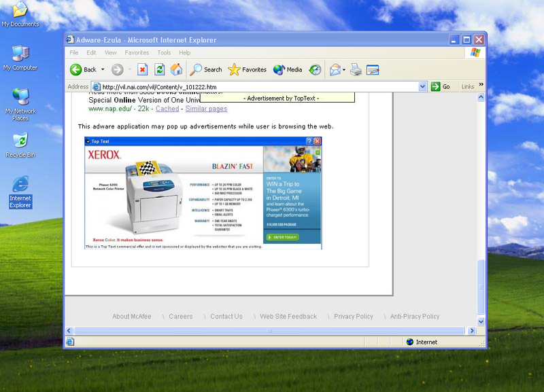
Task: Open the Anti-Piracy Policy footer link
Action: (415, 317)
